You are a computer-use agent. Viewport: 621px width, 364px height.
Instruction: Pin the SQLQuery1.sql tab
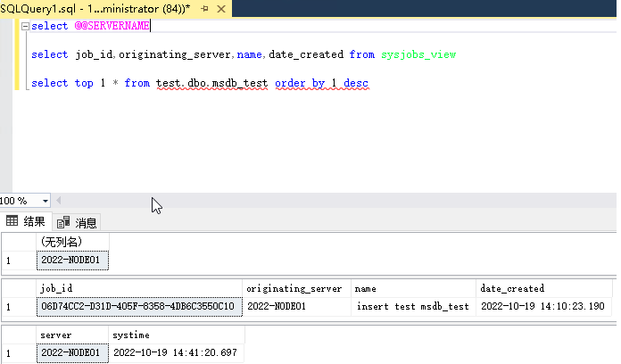click(x=203, y=7)
